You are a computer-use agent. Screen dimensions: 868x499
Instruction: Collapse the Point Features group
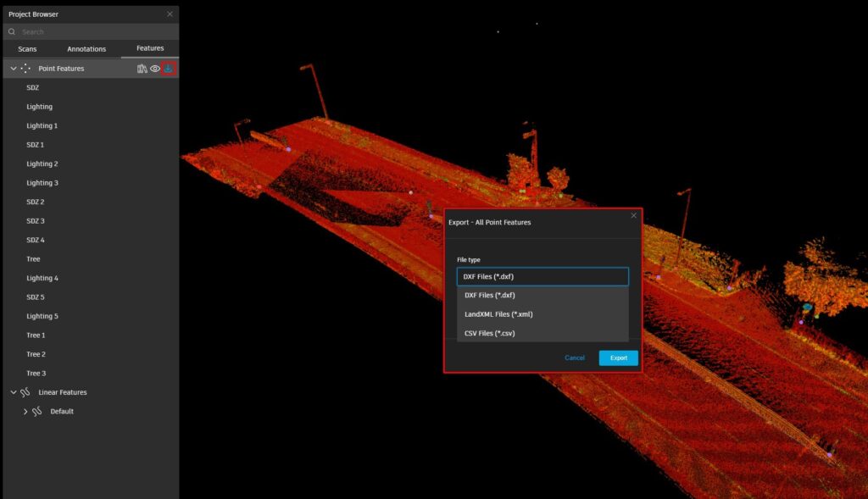coord(13,69)
